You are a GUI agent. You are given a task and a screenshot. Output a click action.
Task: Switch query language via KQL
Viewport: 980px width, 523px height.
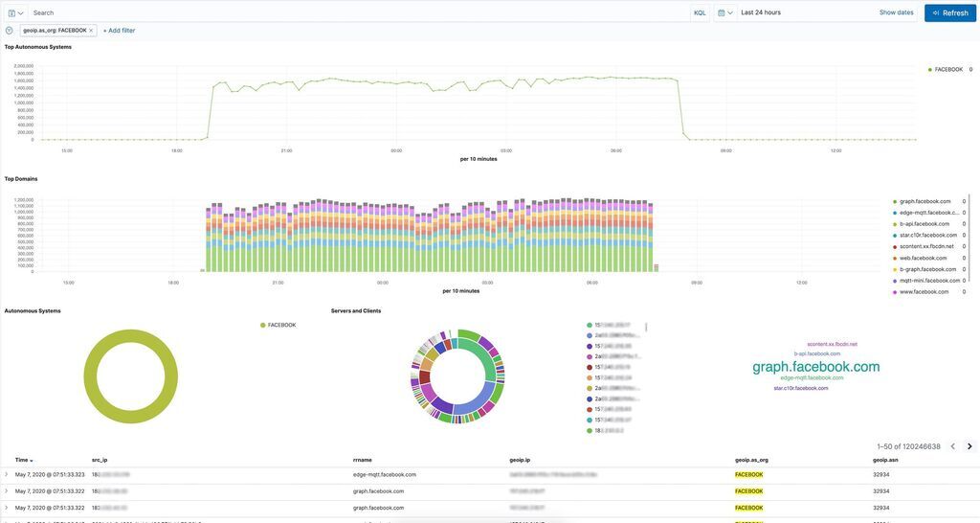(700, 12)
